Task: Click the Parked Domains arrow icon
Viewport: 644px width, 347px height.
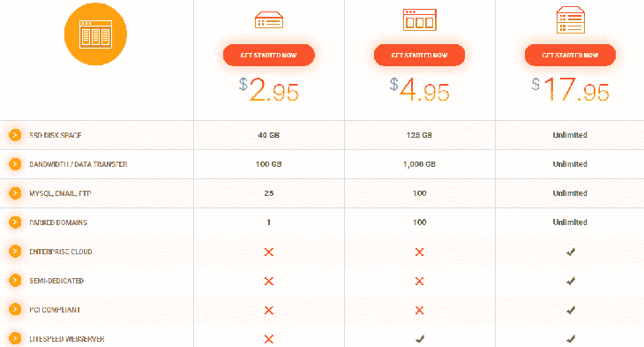Action: (15, 223)
